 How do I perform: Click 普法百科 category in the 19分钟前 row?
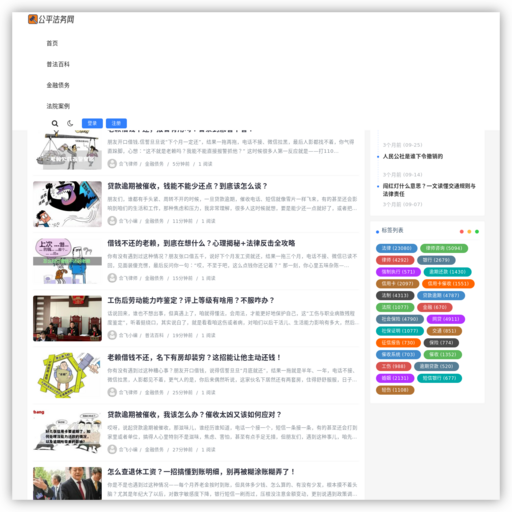coord(154,335)
